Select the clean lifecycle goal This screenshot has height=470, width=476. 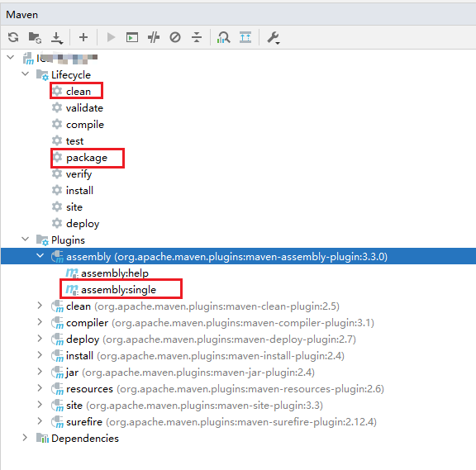[x=71, y=91]
